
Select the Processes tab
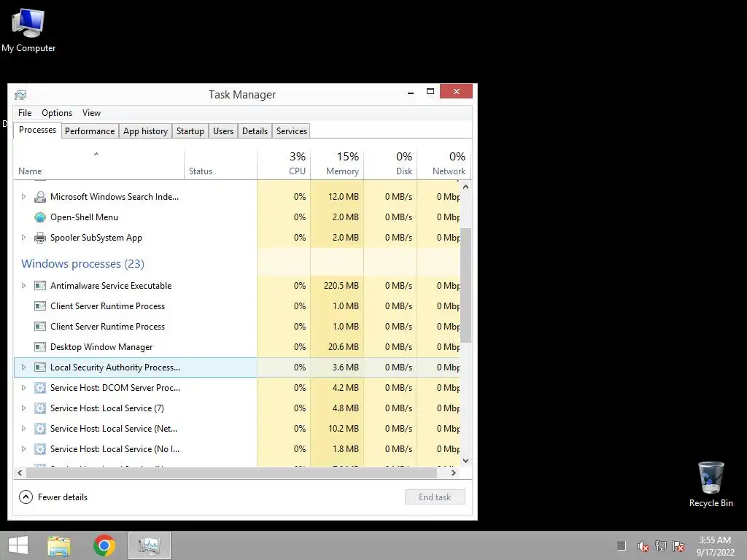click(x=38, y=130)
